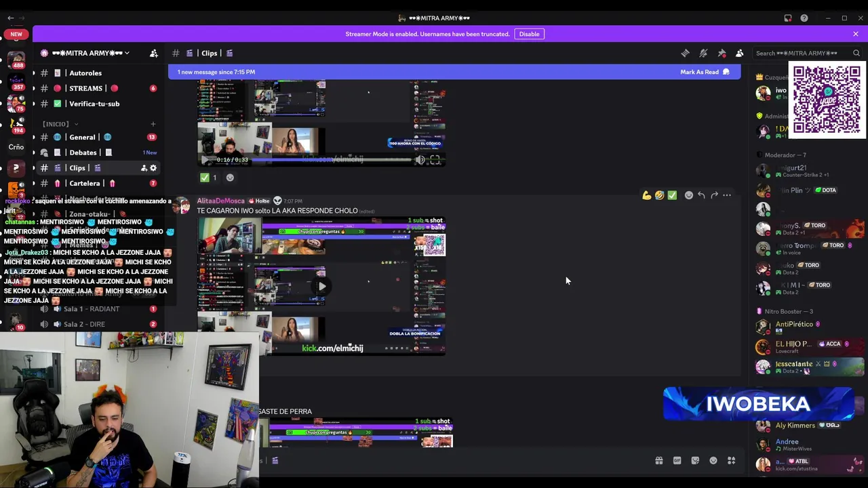This screenshot has width=868, height=488.
Task: Expand thread arrow beside Autoroles channel
Action: pyautogui.click(x=34, y=73)
